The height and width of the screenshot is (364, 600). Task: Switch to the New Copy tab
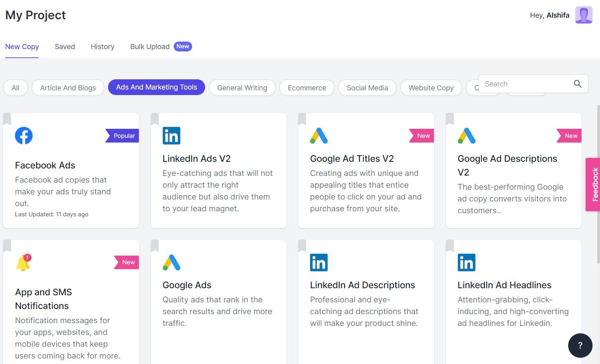click(22, 47)
